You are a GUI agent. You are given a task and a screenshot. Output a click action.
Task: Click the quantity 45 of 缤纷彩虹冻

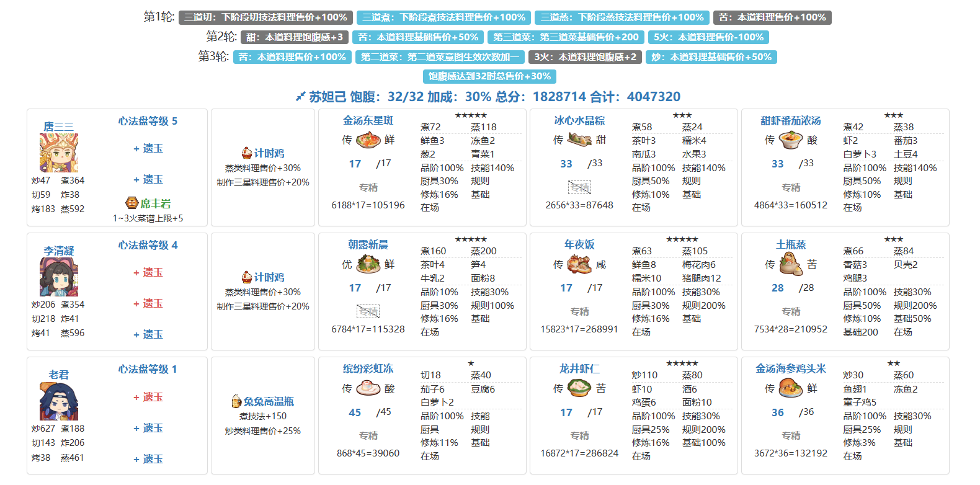355,412
